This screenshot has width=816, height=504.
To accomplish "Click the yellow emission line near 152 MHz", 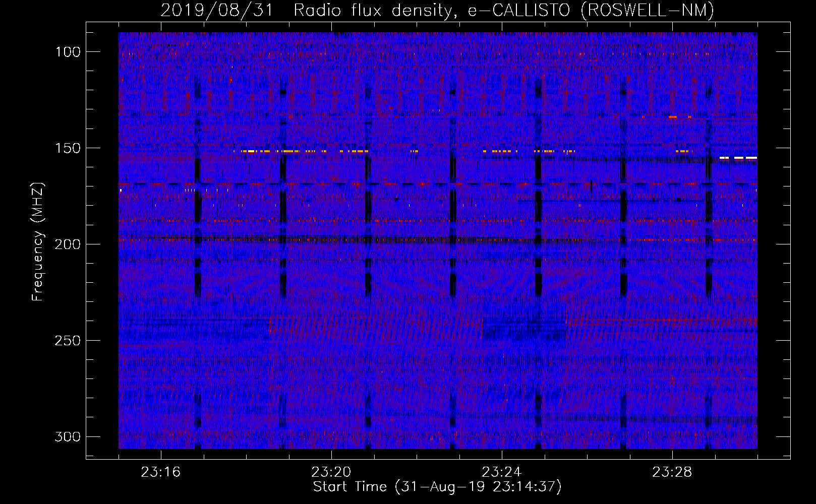I will point(305,151).
